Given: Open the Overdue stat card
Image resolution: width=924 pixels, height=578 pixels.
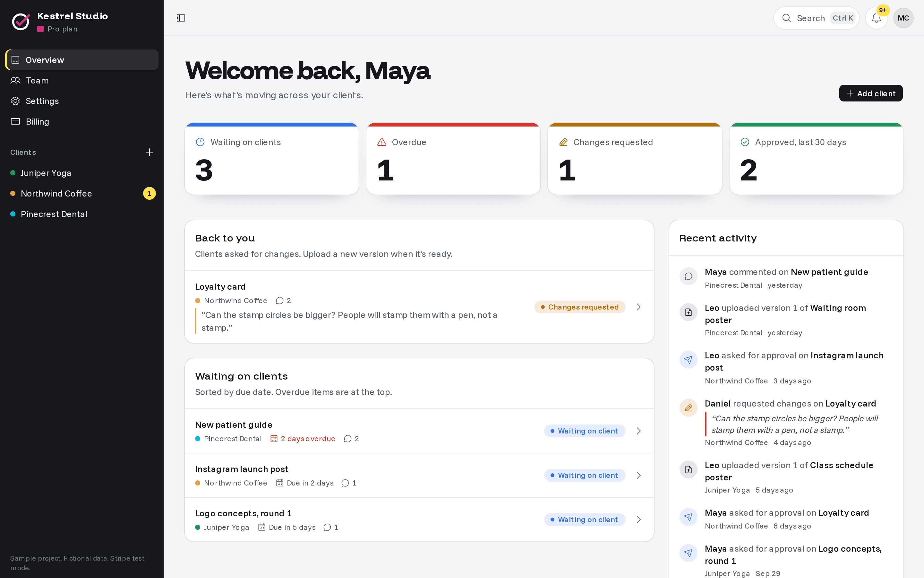Looking at the screenshot, I should click(x=453, y=159).
